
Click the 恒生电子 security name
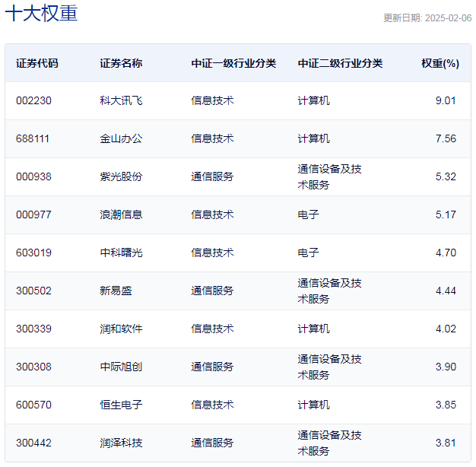pos(121,405)
